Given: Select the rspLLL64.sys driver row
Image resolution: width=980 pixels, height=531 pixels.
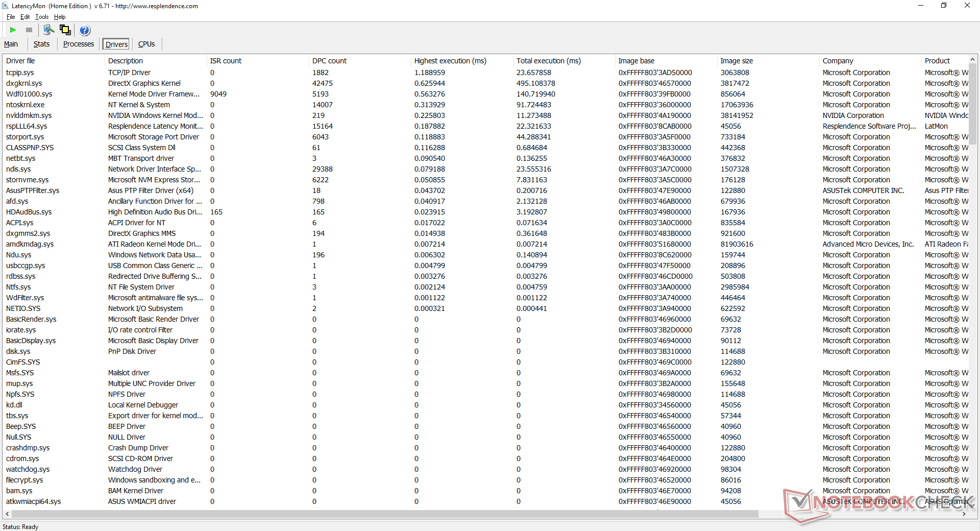Looking at the screenshot, I should [x=485, y=126].
